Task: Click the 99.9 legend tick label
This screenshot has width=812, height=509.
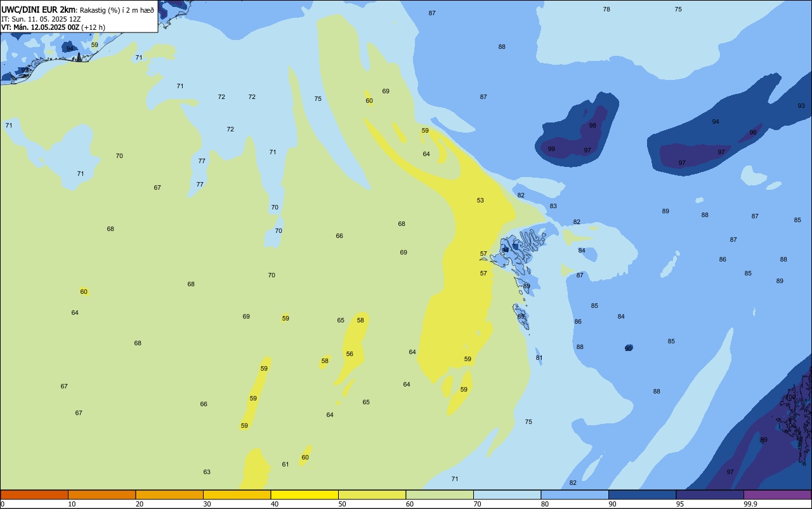Action: pyautogui.click(x=750, y=504)
